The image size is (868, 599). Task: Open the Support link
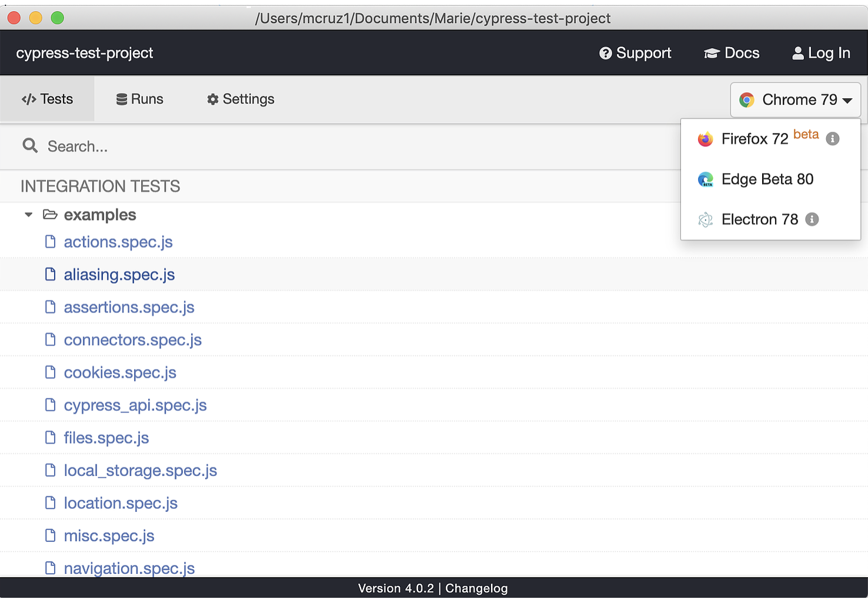click(635, 54)
